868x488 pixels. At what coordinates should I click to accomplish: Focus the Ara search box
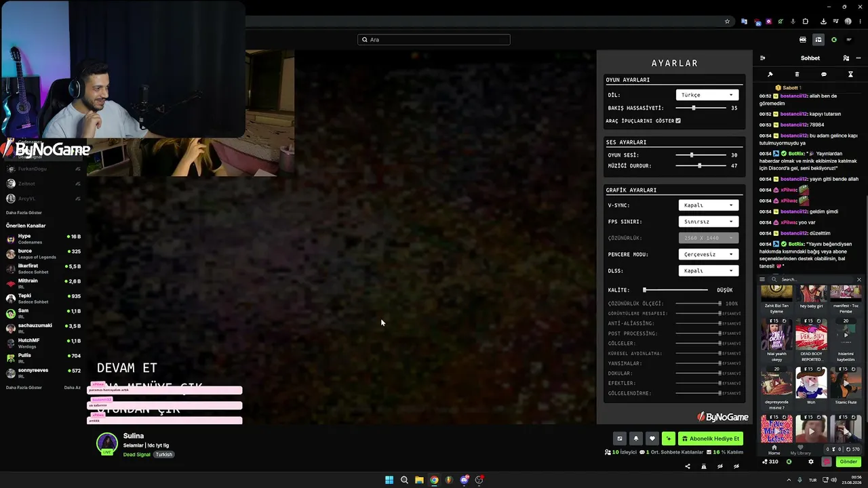[x=434, y=40]
